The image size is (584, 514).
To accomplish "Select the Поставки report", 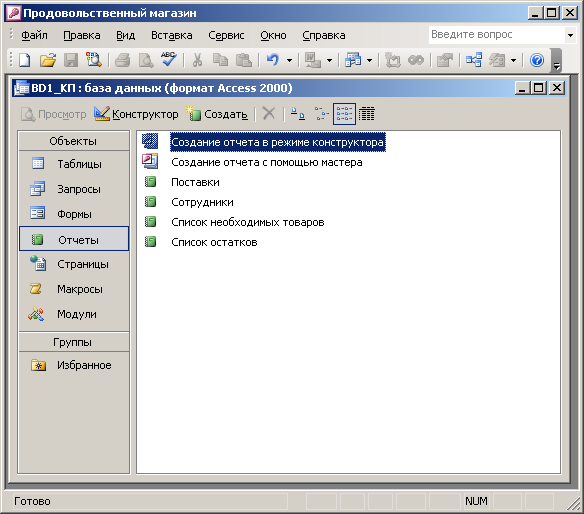I will (195, 182).
